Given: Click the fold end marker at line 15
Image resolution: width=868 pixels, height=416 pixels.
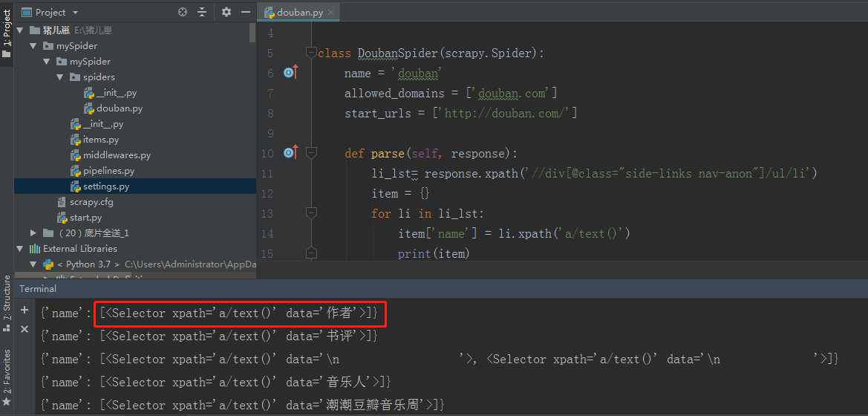Looking at the screenshot, I should click(311, 253).
